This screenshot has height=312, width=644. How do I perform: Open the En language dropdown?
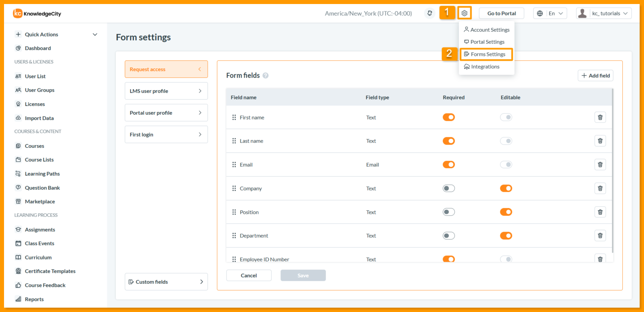click(x=550, y=13)
